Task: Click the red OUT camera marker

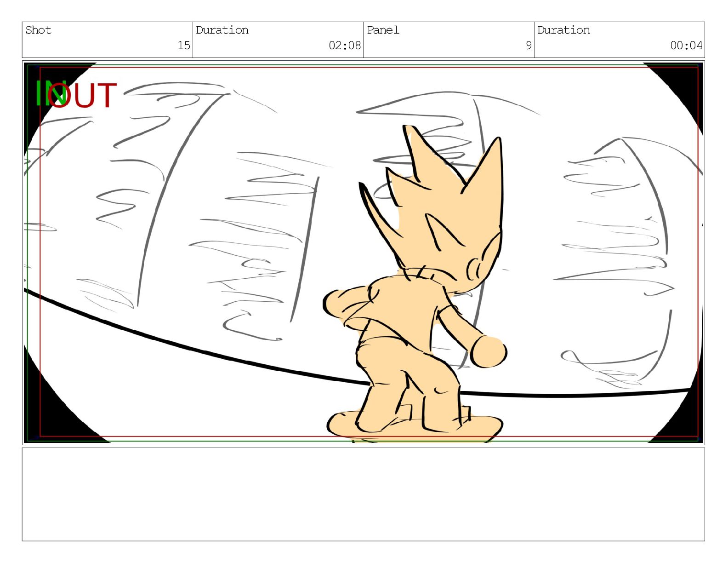Action: click(83, 96)
